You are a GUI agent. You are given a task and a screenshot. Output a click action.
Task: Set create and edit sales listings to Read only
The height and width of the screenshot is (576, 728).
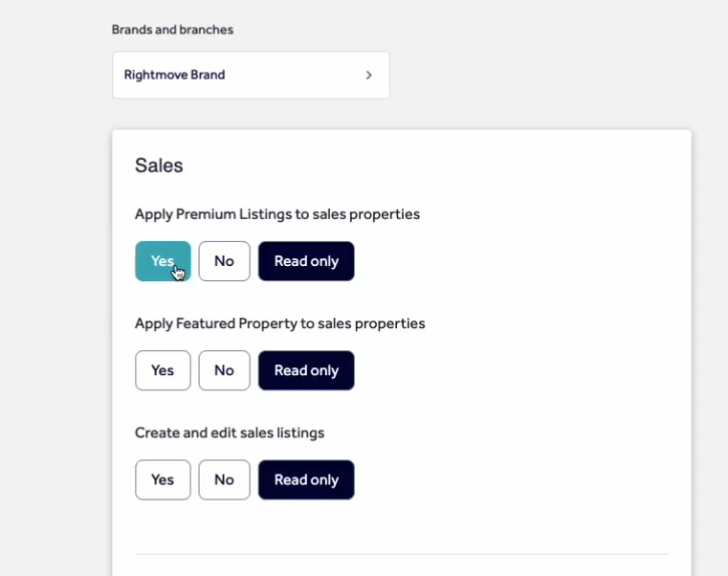point(306,479)
